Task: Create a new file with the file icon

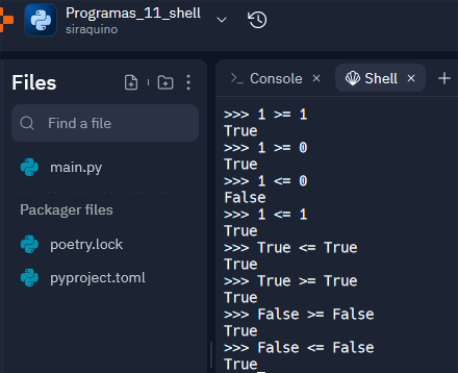Action: coord(131,82)
